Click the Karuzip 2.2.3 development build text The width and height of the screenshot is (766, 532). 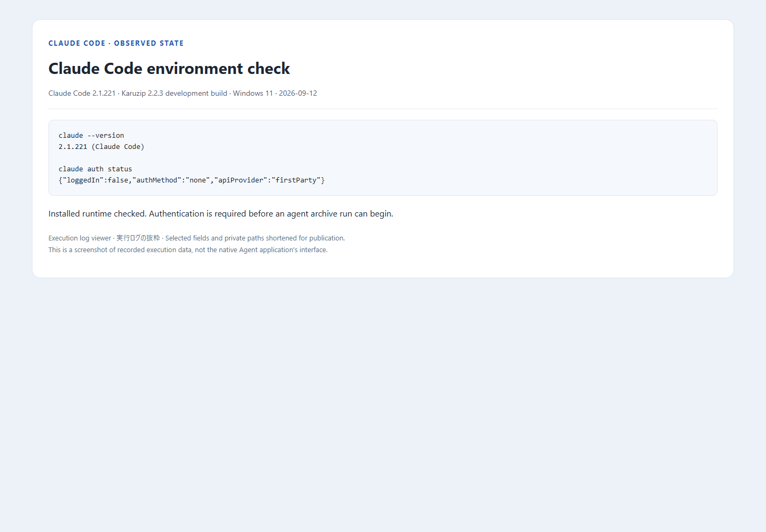click(x=174, y=93)
